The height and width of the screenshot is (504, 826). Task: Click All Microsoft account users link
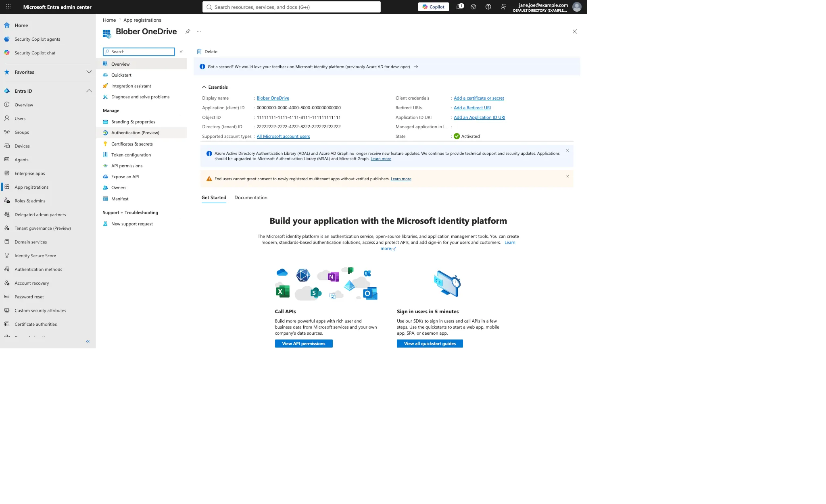[x=283, y=136]
